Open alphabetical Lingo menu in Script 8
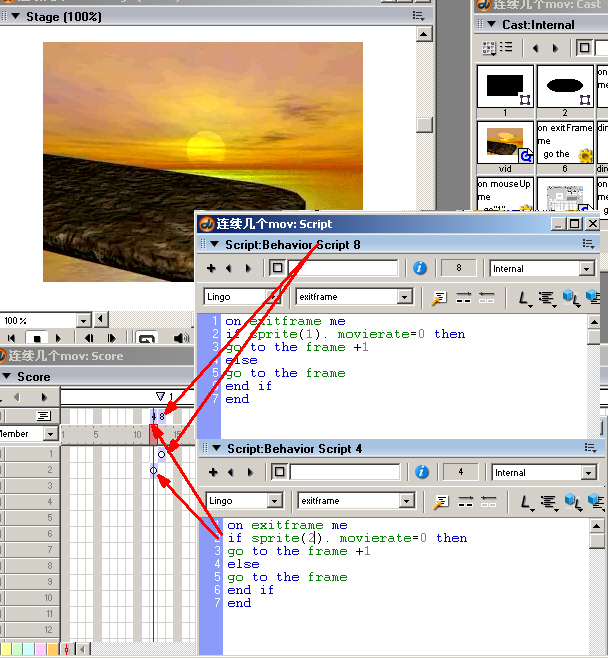 [524, 298]
